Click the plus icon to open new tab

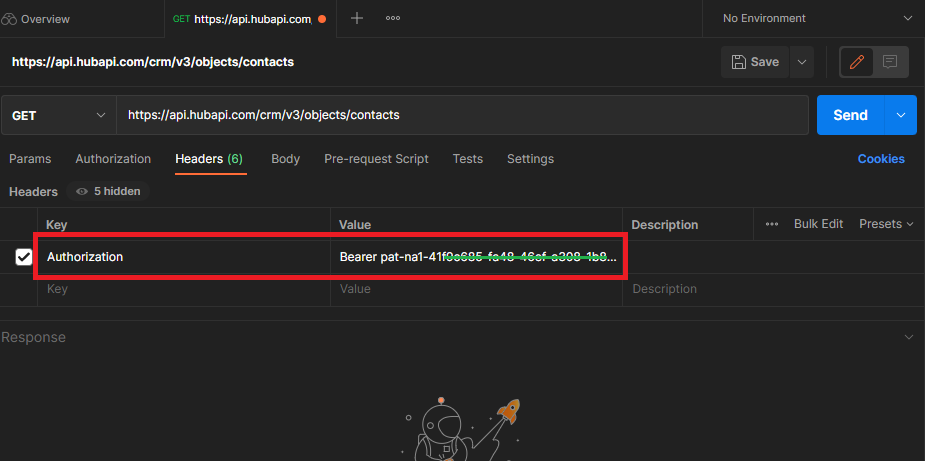pos(357,18)
